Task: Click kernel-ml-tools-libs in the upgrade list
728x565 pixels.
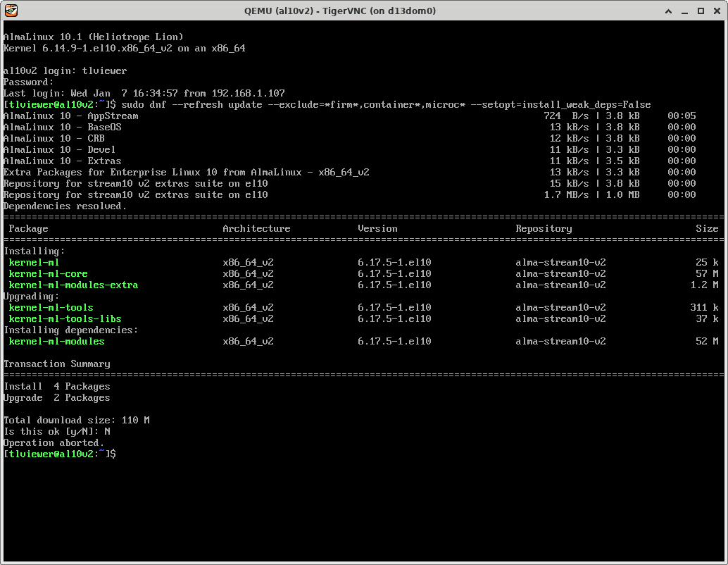Action: (x=65, y=319)
